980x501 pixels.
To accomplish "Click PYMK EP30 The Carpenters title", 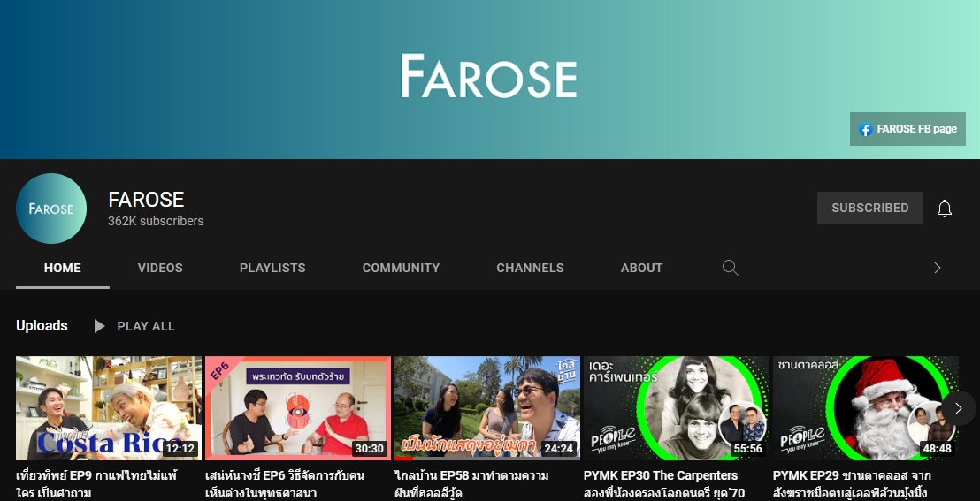I will point(664,485).
